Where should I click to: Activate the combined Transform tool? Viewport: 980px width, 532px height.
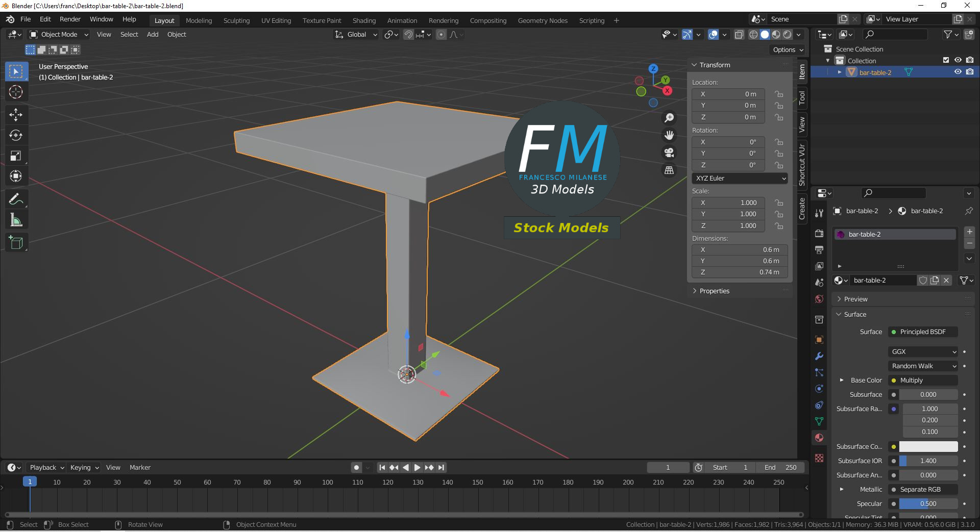(x=16, y=176)
